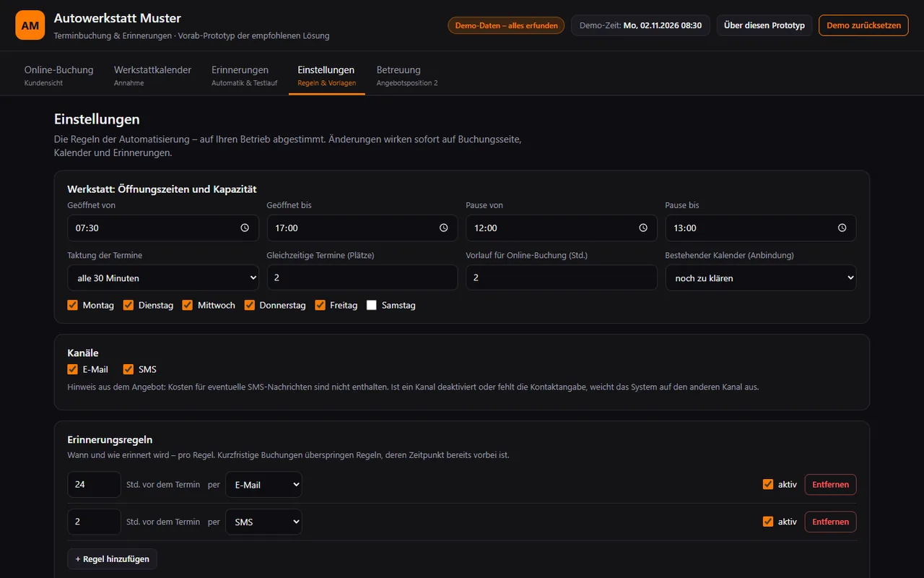Screen dimensions: 924x578
Task: Open the clock picker in Geöffnet von
Action: [245, 228]
